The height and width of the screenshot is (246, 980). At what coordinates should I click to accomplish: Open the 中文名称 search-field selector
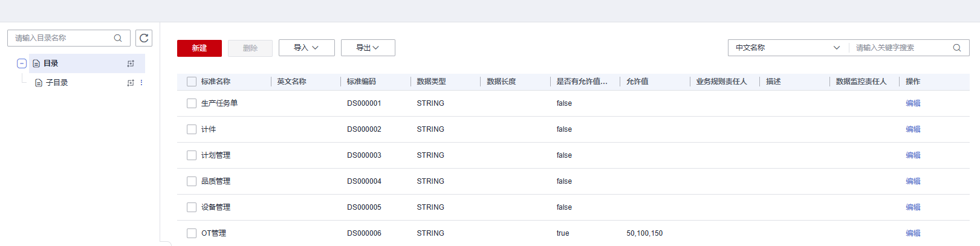pyautogui.click(x=788, y=48)
